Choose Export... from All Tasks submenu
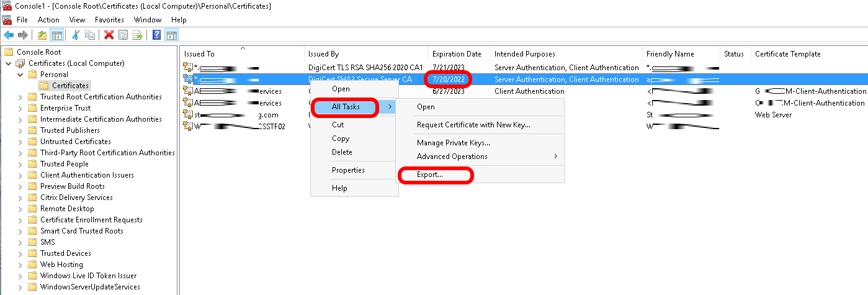868x295 pixels. [430, 175]
